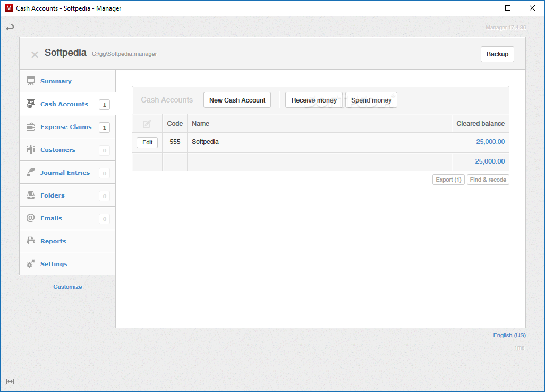Click the Expense Claims count badge
This screenshot has width=545, height=392.
coord(104,127)
